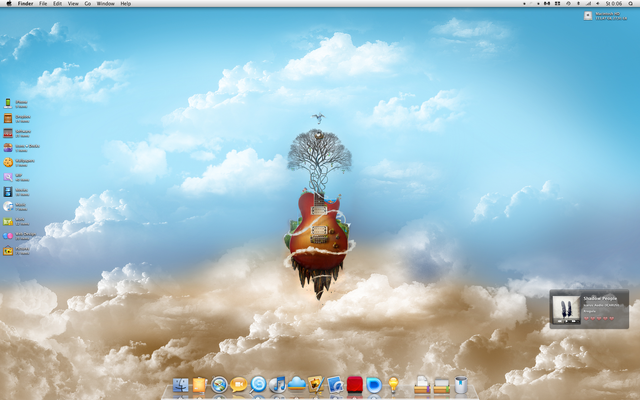
Task: Launch iTunes from the dock
Action: 278,384
